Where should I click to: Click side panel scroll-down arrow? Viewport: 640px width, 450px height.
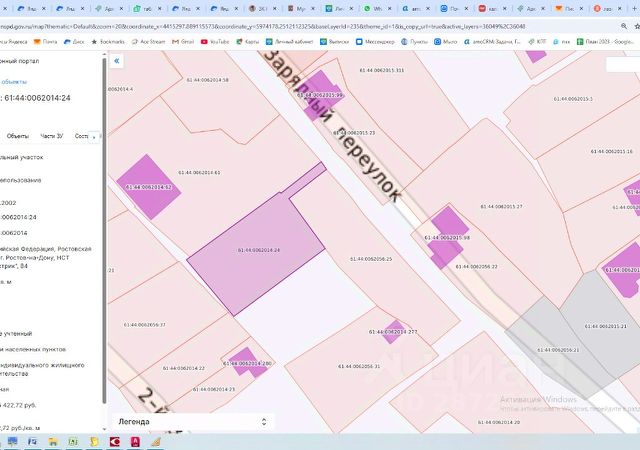[104, 429]
